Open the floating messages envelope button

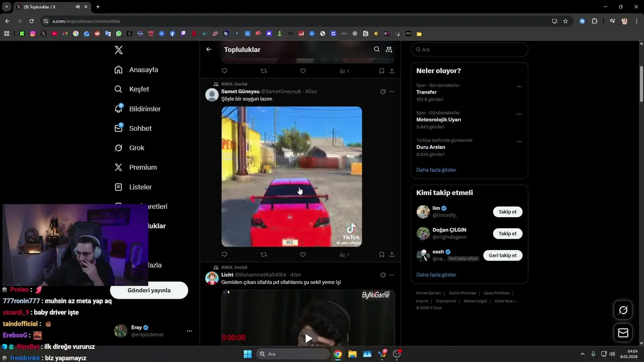coord(623,333)
